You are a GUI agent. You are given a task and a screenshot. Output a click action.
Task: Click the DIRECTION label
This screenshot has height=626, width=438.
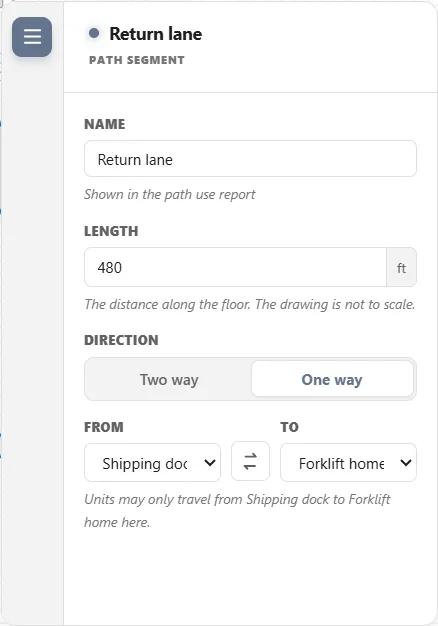pos(121,340)
